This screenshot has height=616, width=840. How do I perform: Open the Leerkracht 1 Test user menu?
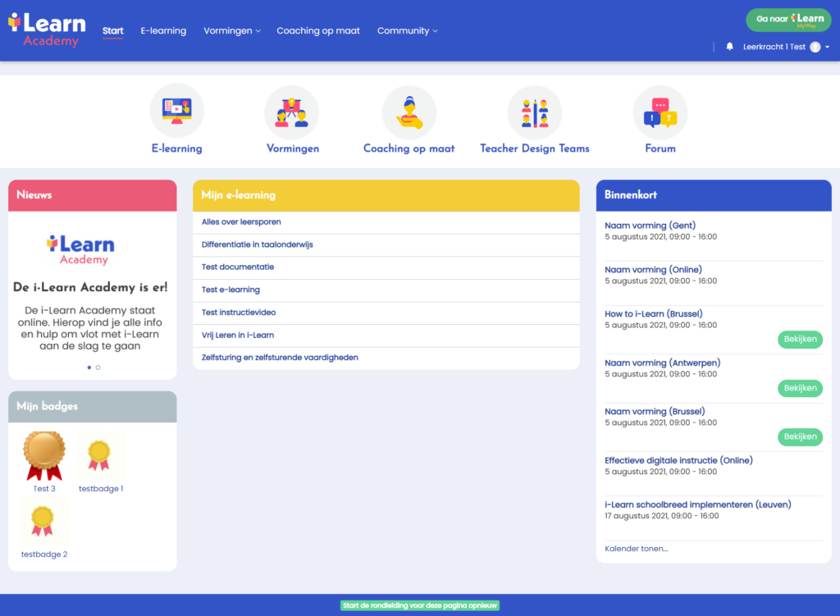(786, 48)
